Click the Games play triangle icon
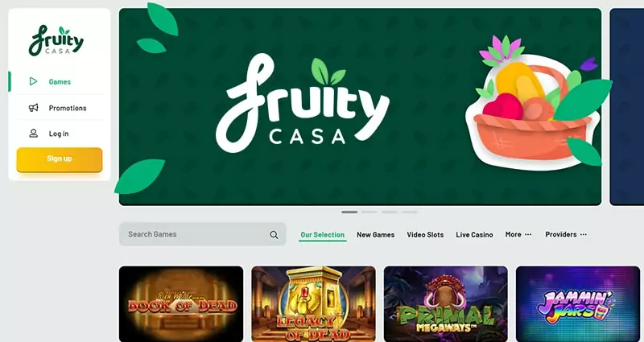Viewport: 644px width, 342px height. click(x=33, y=82)
